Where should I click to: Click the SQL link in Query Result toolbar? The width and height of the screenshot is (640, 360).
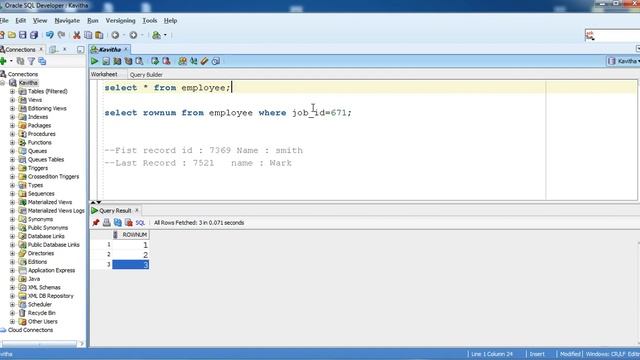pos(140,223)
